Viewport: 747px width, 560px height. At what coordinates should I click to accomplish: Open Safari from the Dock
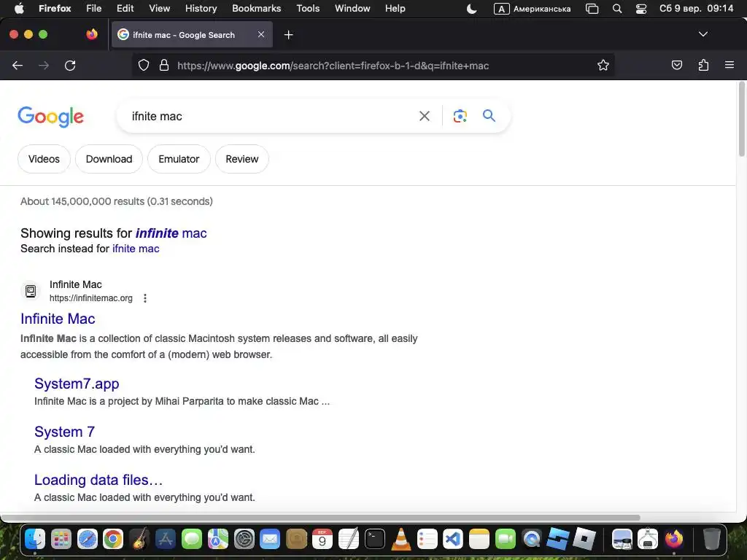click(88, 539)
